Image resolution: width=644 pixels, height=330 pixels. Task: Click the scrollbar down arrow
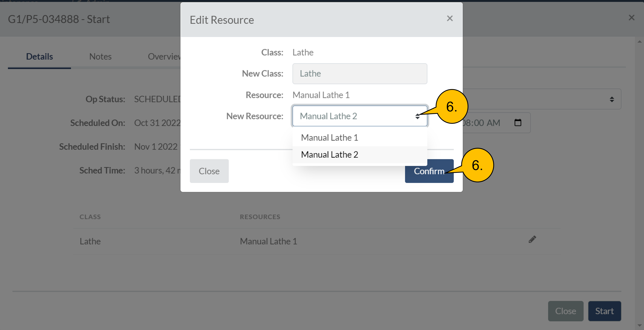click(x=640, y=326)
